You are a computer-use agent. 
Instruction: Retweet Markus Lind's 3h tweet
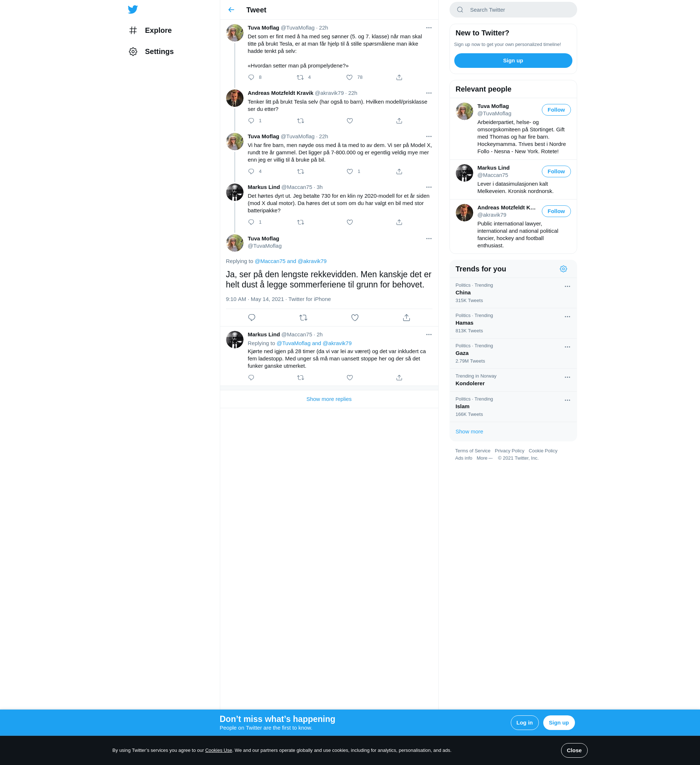click(300, 223)
